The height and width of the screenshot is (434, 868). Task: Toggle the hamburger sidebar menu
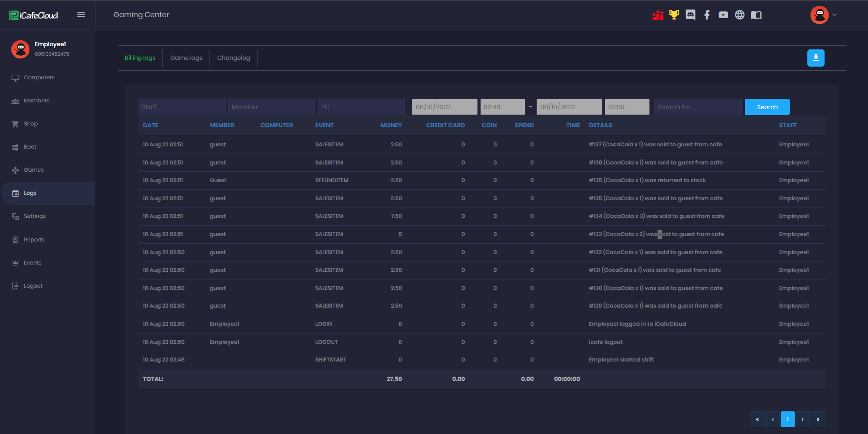[81, 14]
